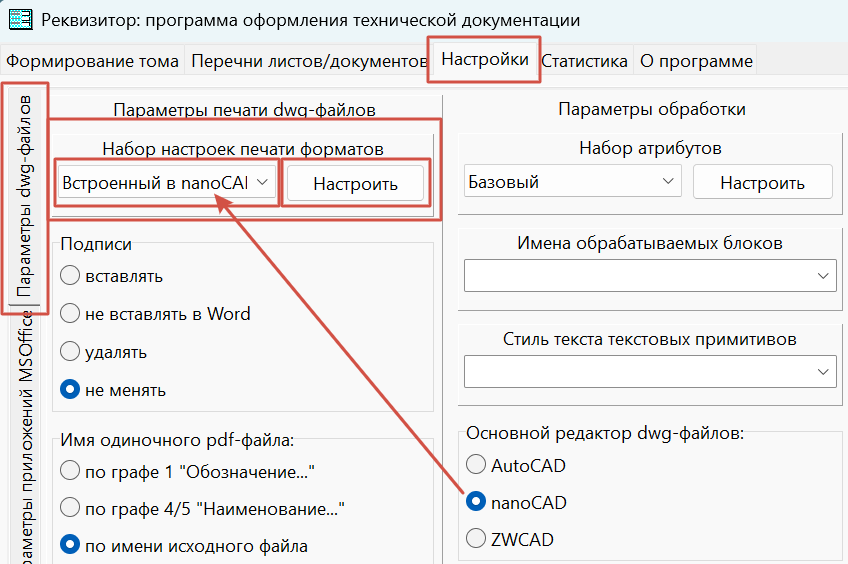Click the Основной редактор dwg-файлов label
Viewport: 848px width, 564px height.
coord(605,433)
